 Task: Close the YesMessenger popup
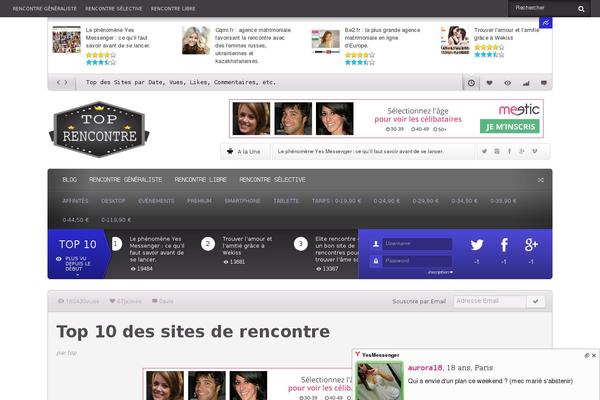coord(593,355)
